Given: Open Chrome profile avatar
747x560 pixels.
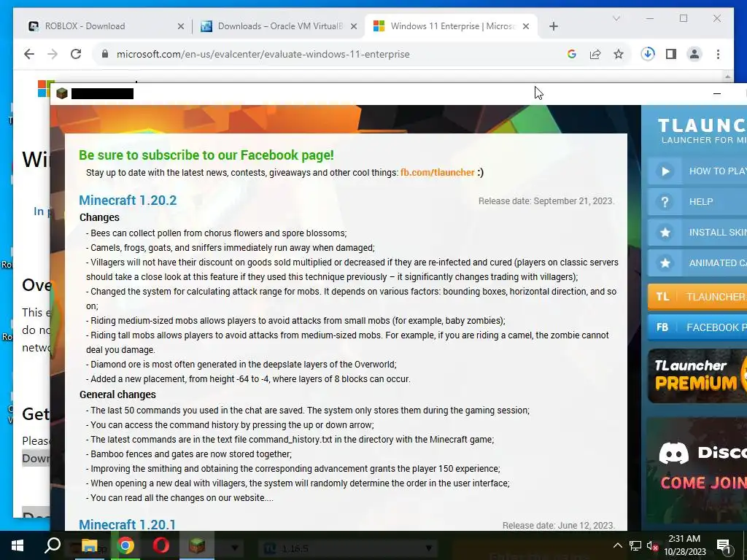Looking at the screenshot, I should point(694,54).
